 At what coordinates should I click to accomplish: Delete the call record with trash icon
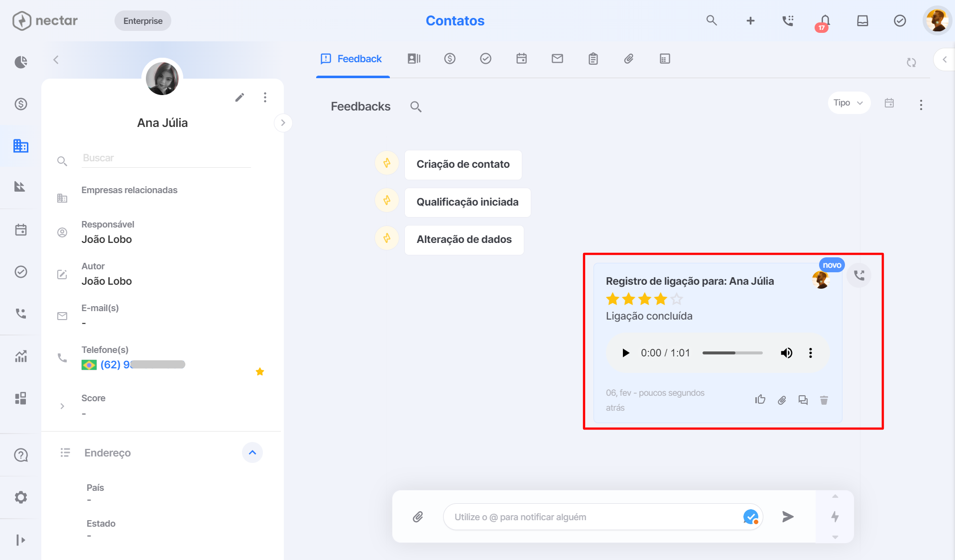tap(824, 400)
